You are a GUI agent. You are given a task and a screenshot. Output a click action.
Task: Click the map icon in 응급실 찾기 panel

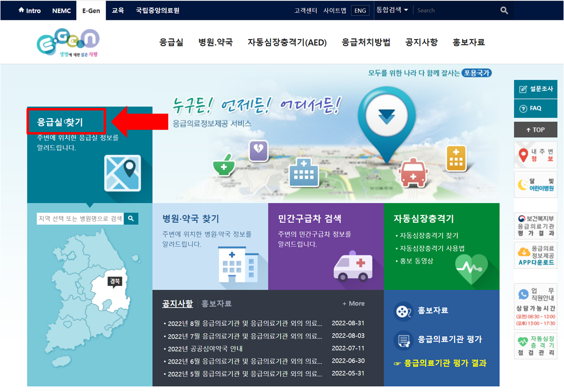[122, 174]
